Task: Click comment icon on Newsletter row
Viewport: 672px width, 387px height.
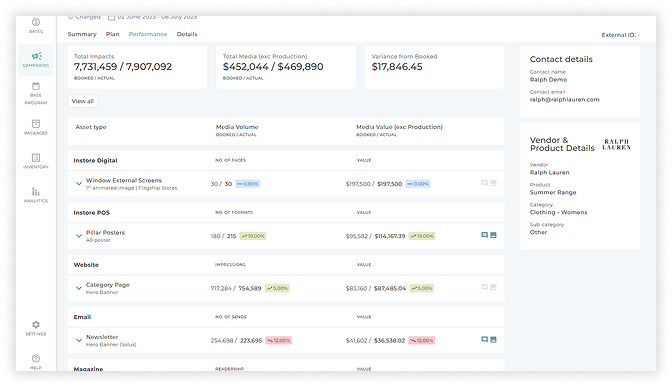Action: 484,339
